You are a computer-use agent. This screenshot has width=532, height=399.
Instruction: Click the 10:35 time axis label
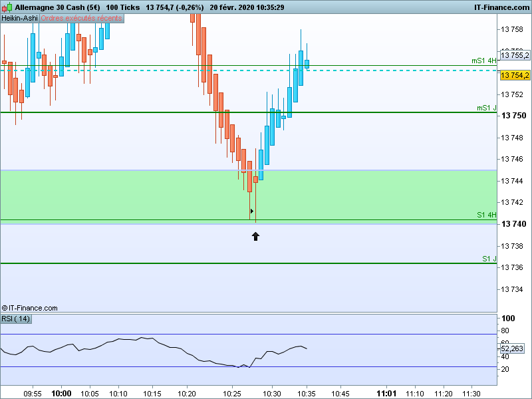[307, 394]
